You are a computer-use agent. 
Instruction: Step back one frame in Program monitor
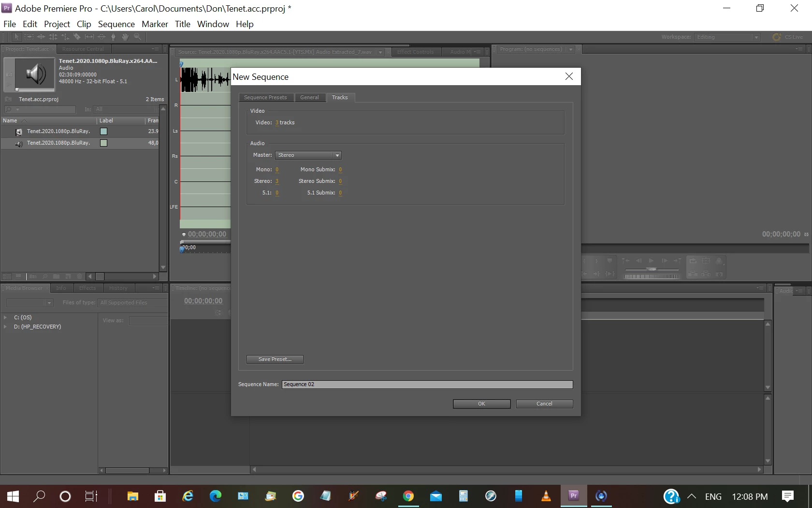point(638,260)
